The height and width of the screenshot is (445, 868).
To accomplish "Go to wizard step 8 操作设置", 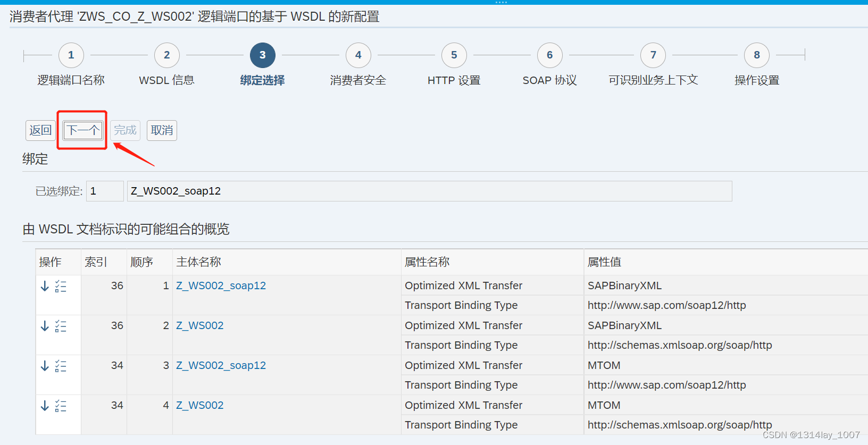I will coord(757,55).
